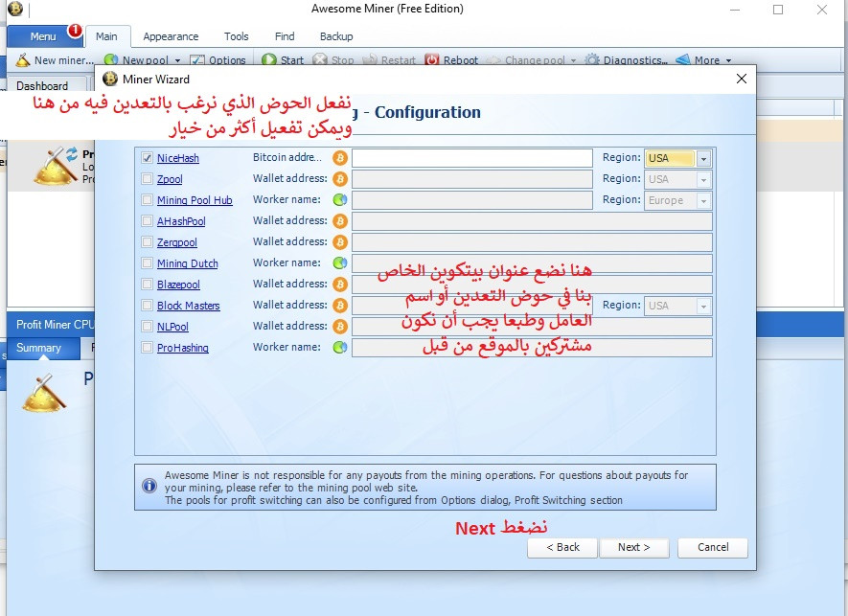
Task: Click the Start miner toolbar icon
Action: [269, 59]
